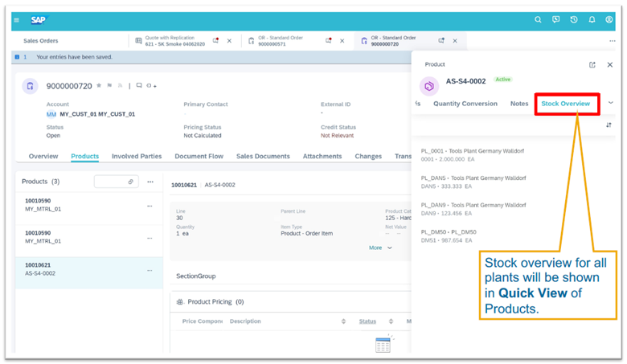Open the Quantity Conversion tab in the quick view
Viewport: 627px width, 364px height.
[x=465, y=104]
